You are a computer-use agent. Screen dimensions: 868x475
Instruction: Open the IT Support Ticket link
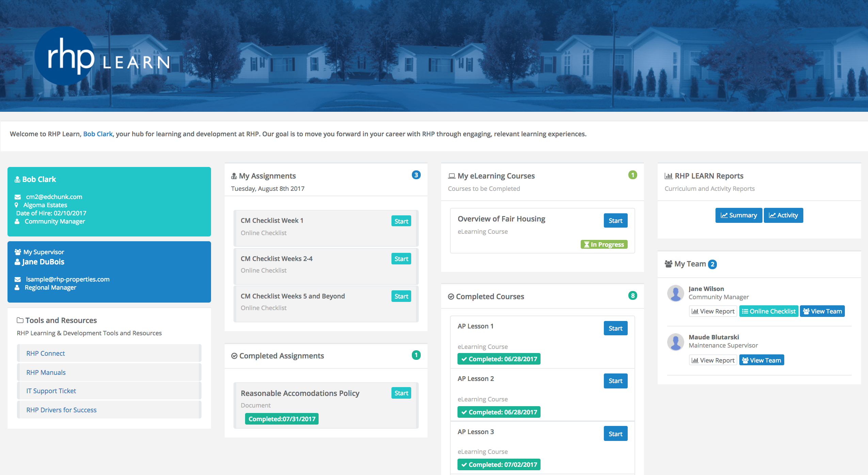tap(51, 391)
